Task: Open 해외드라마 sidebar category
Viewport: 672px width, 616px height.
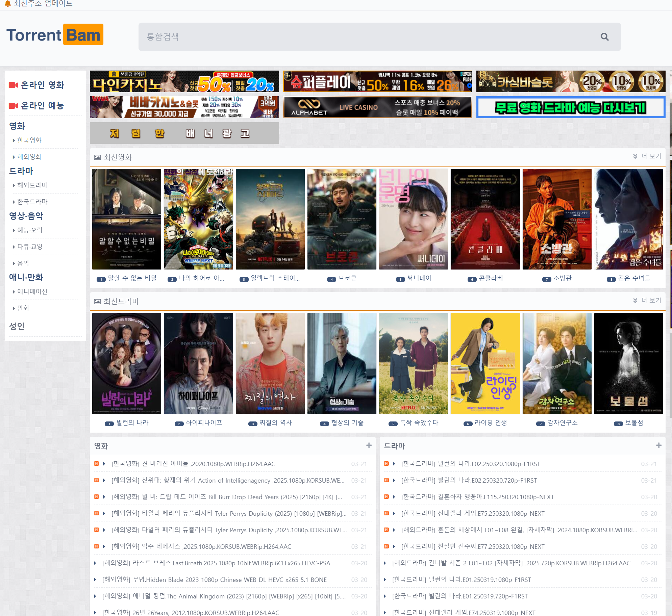Action: tap(32, 185)
